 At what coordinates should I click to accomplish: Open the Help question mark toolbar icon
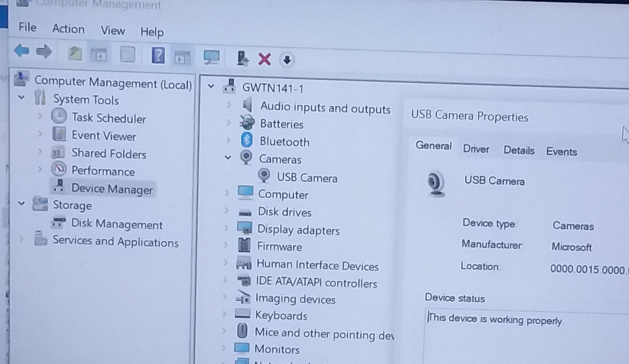pyautogui.click(x=158, y=55)
